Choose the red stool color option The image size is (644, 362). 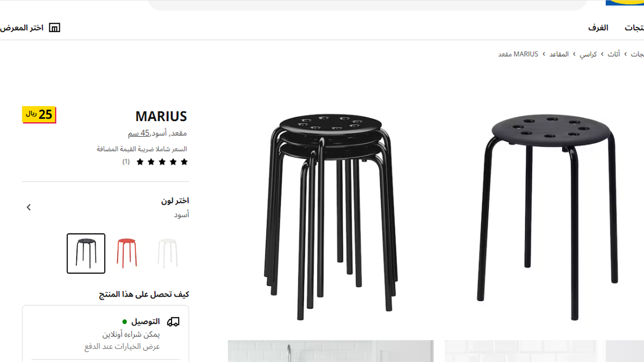coord(127,253)
